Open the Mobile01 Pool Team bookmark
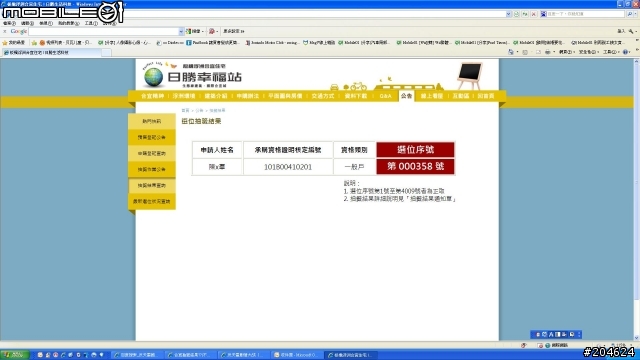Viewport: 640px width, 360px height. pyautogui.click(x=481, y=42)
